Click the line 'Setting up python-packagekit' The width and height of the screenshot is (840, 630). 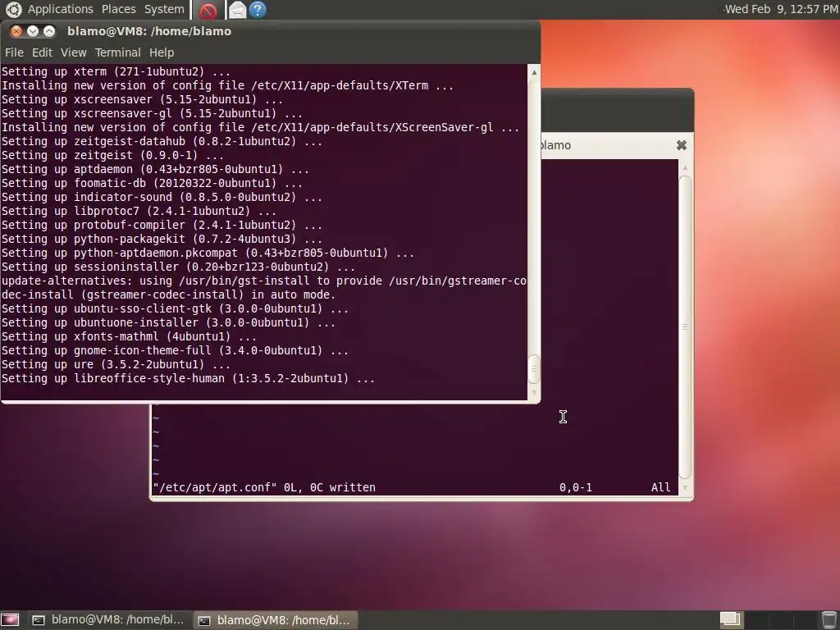tap(162, 239)
